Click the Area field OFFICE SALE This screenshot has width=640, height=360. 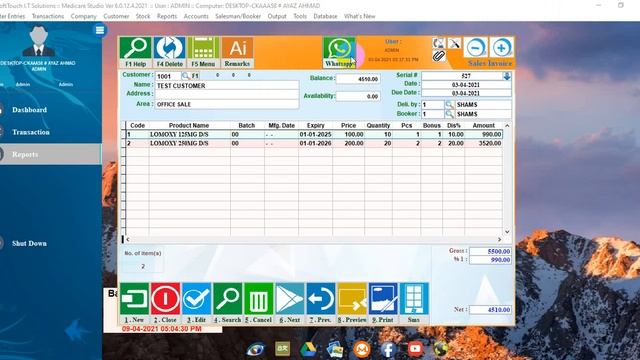pyautogui.click(x=227, y=104)
